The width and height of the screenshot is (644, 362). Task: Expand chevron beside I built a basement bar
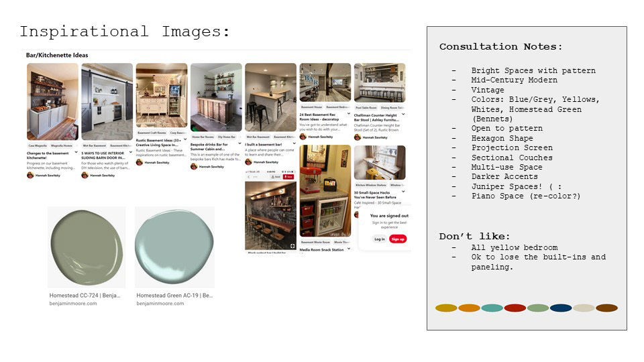pyautogui.click(x=294, y=143)
